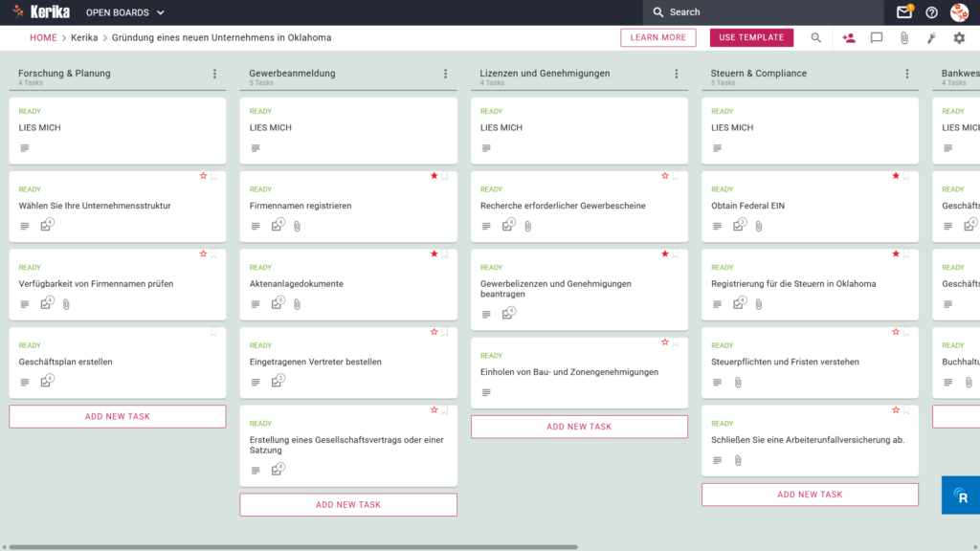Open Gewerbeanmeldung column options menu
Image resolution: width=980 pixels, height=551 pixels.
click(446, 74)
